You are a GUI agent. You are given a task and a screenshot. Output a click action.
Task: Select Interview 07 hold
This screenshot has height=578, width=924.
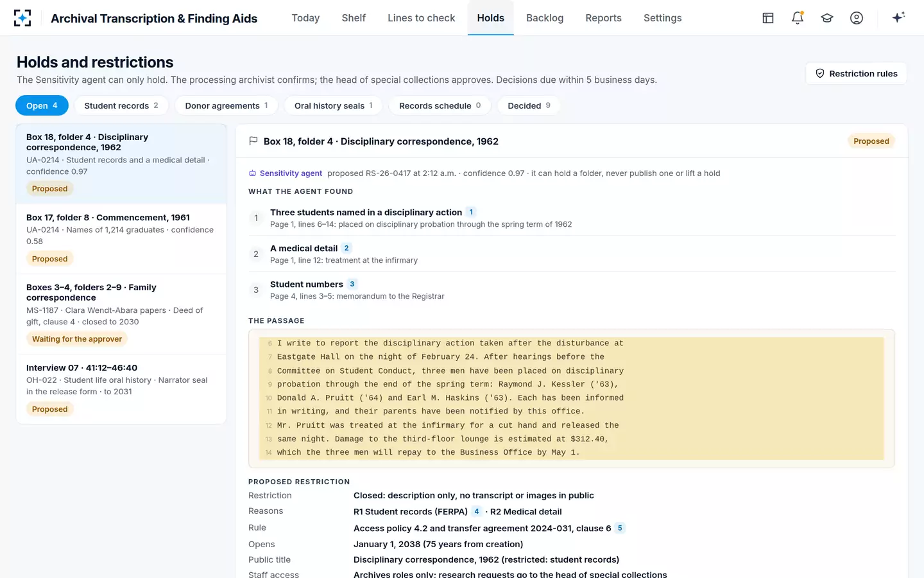click(121, 389)
